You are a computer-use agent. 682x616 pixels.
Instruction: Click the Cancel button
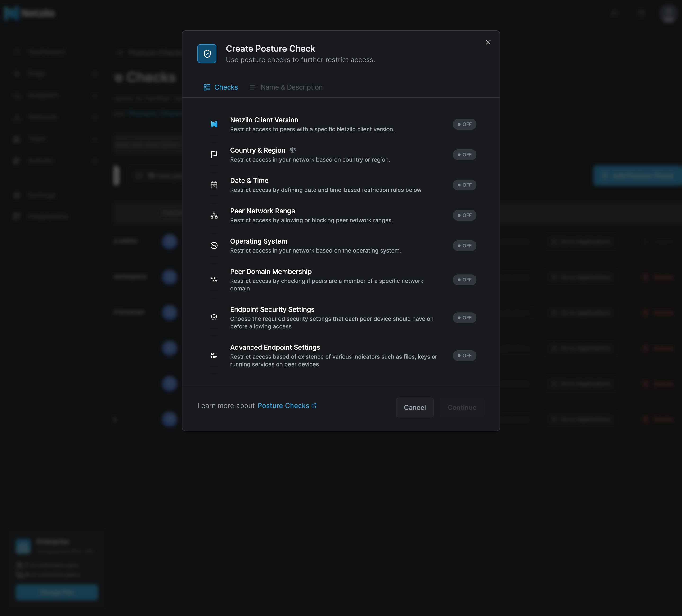click(x=415, y=408)
